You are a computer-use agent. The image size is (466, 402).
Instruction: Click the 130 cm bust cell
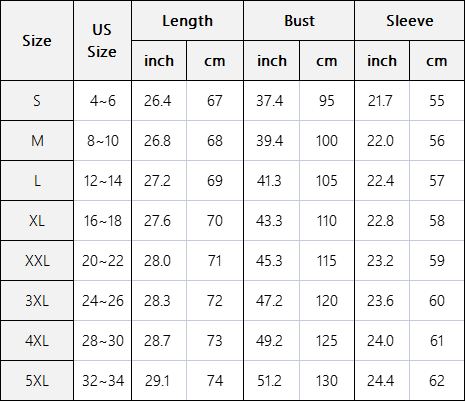click(327, 381)
